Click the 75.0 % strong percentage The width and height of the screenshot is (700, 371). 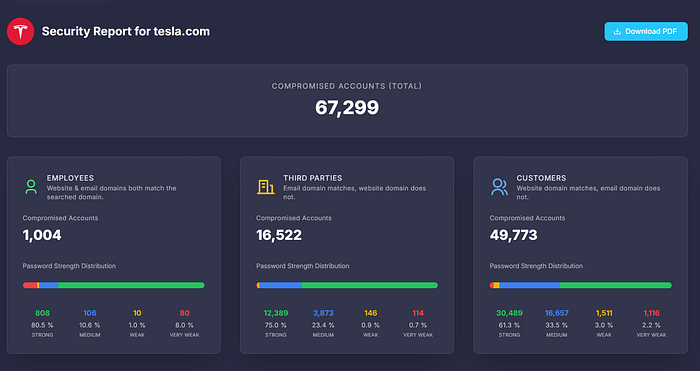[x=276, y=325]
